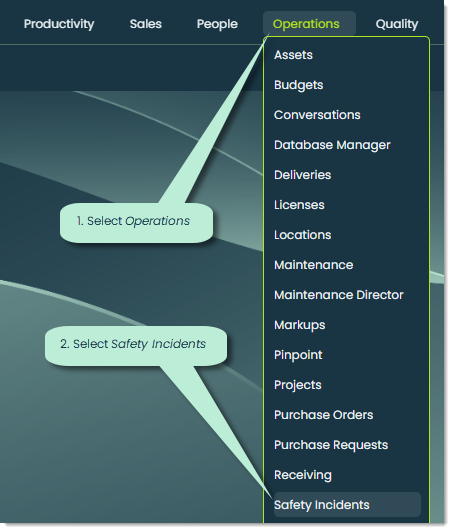Select Pinpoint menu entry
This screenshot has width=452, height=531.
coord(298,355)
